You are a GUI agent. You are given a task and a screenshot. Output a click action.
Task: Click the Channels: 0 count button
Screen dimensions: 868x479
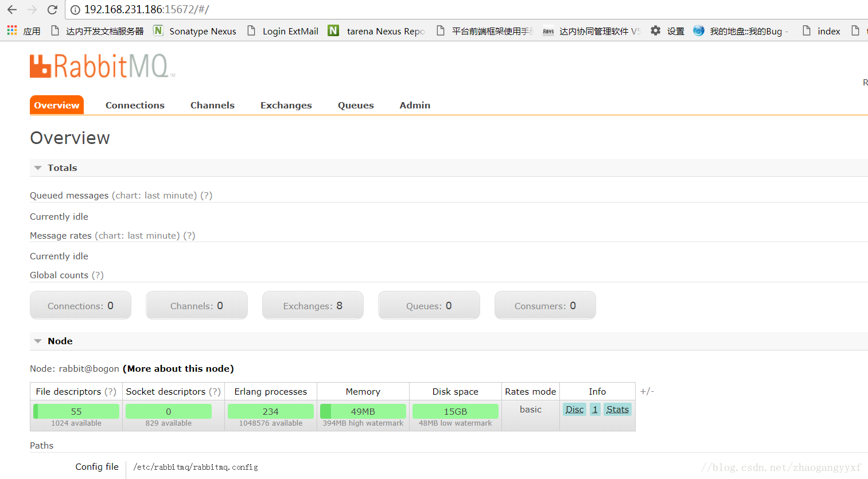click(197, 305)
